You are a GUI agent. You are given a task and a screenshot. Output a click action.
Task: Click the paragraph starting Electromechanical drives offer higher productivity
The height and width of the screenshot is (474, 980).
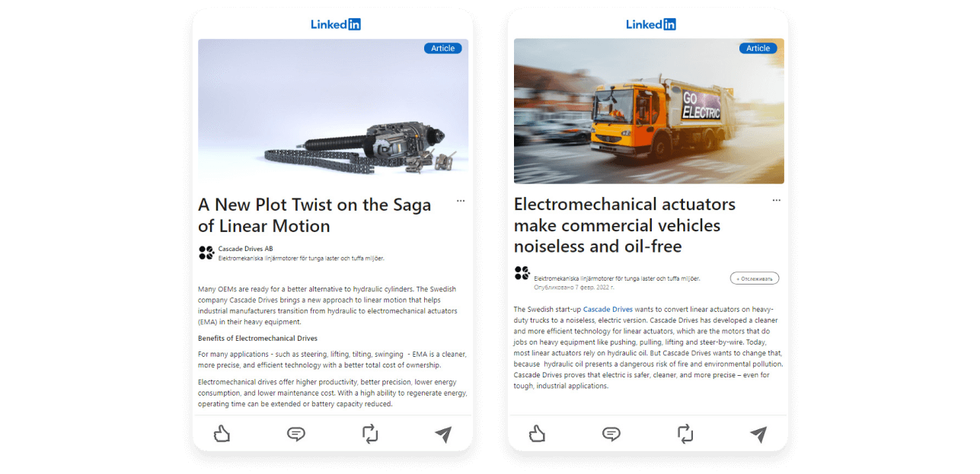(333, 393)
